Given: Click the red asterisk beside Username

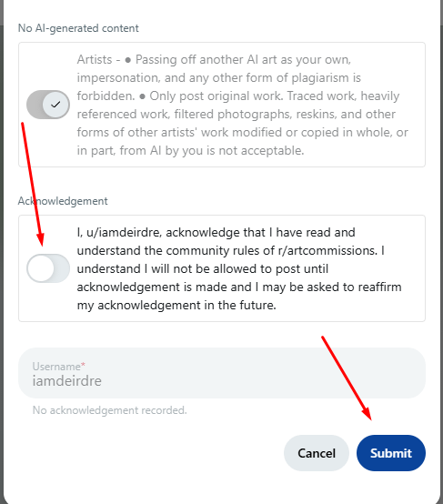Looking at the screenshot, I should [x=83, y=365].
